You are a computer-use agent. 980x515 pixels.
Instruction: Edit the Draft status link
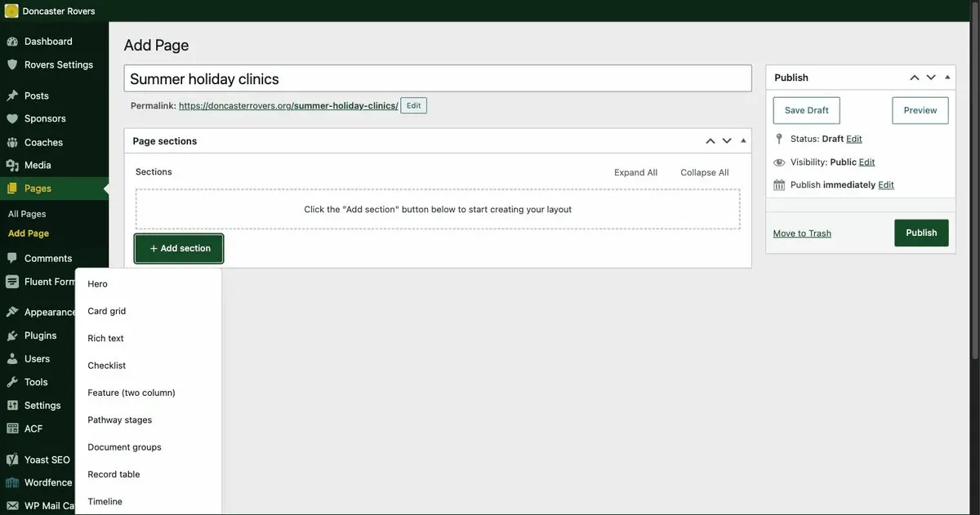coord(854,139)
